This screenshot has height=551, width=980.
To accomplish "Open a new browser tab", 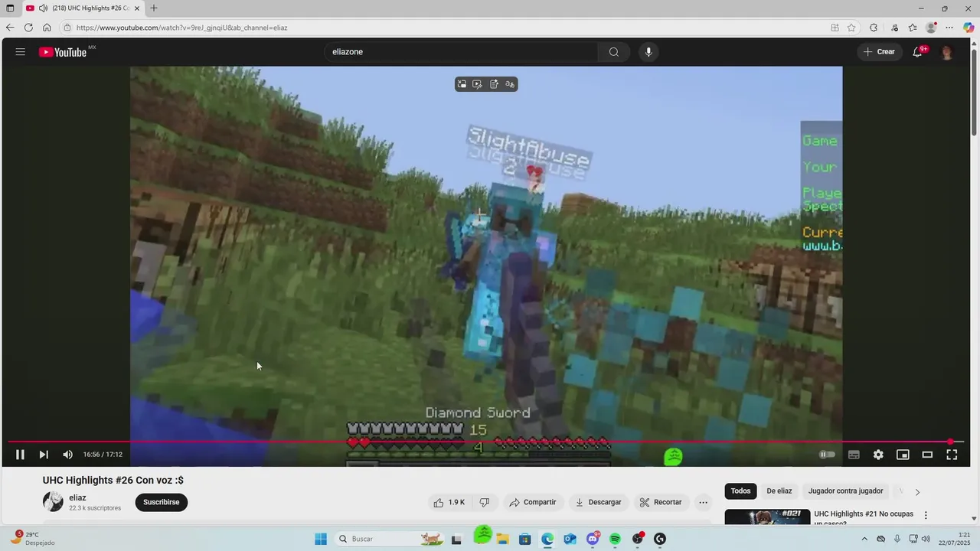I will click(154, 8).
